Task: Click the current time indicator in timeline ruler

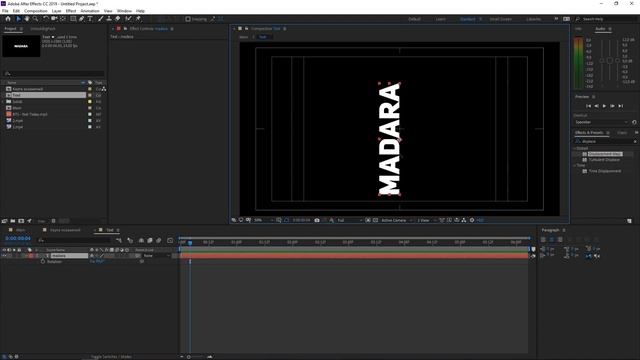Action: click(190, 242)
